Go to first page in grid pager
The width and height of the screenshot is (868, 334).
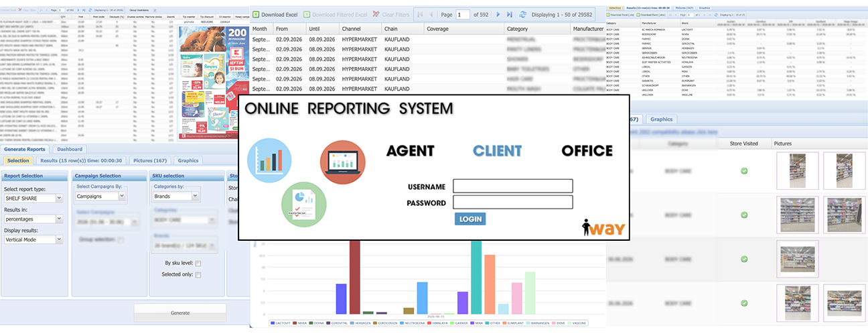tap(420, 14)
